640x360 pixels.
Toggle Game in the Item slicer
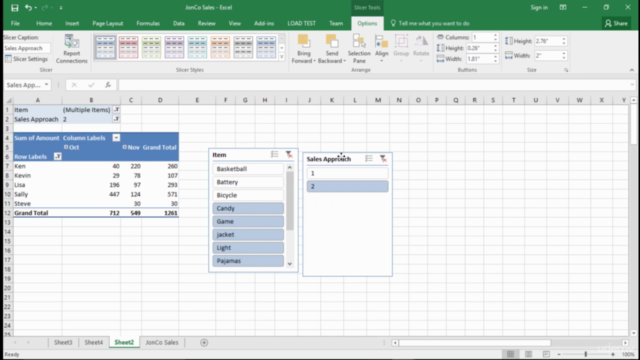248,221
